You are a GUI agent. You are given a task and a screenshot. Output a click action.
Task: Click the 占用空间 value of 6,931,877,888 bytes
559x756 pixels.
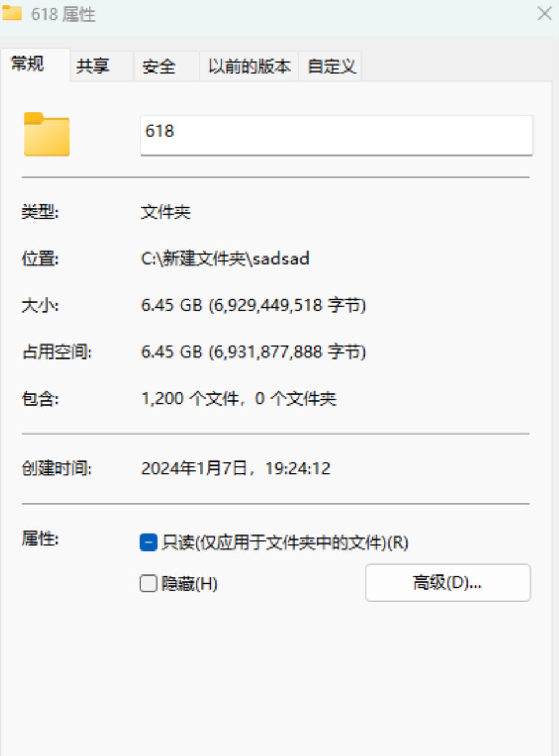(253, 352)
